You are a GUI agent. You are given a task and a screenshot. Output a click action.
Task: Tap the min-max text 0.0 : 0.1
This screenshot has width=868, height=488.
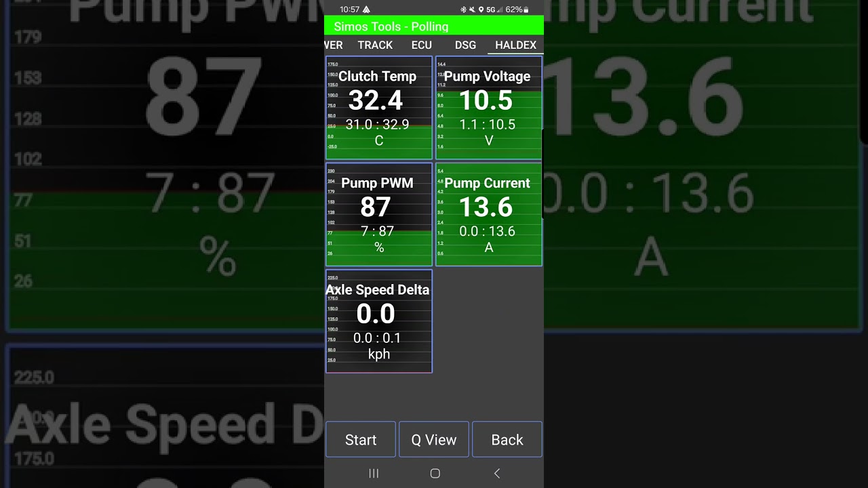tap(377, 338)
